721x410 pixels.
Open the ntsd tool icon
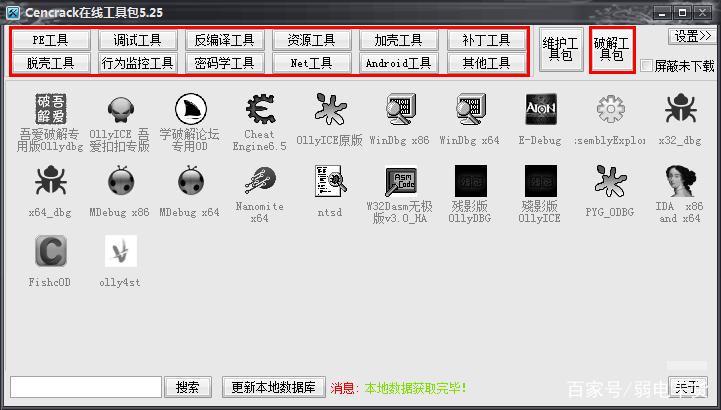(x=330, y=181)
